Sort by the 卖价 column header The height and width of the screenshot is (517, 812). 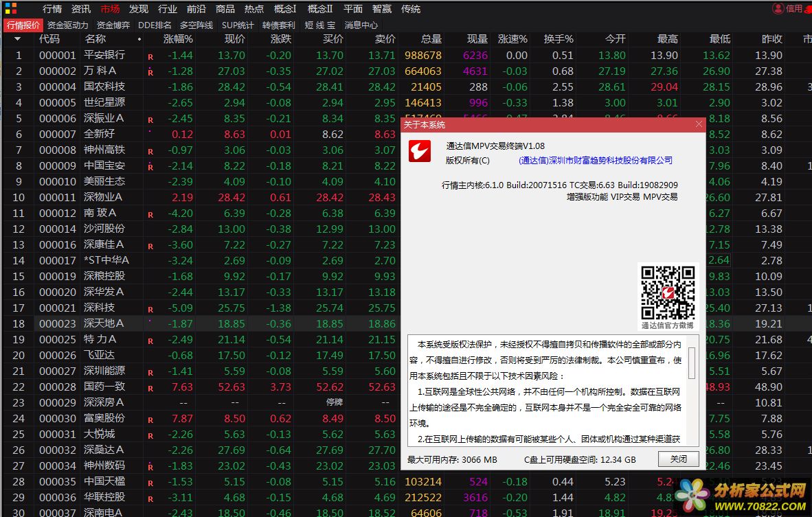385,39
